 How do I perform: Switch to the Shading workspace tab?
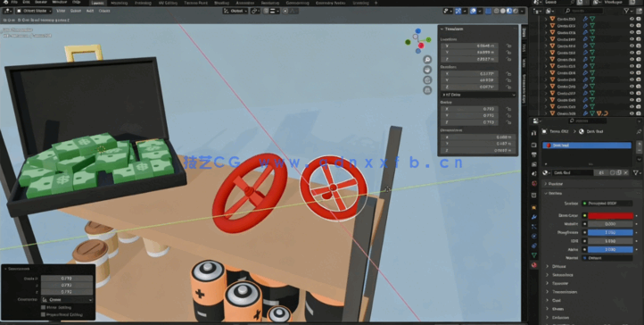(221, 3)
